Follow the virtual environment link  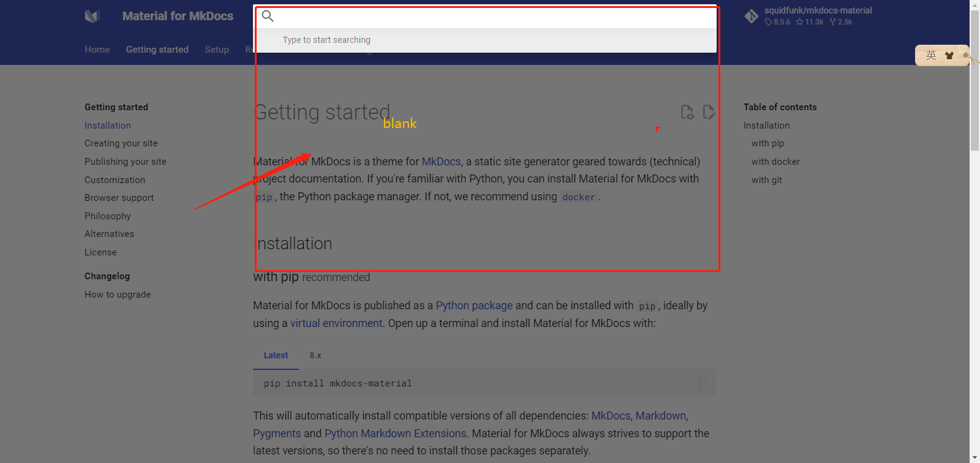click(336, 323)
